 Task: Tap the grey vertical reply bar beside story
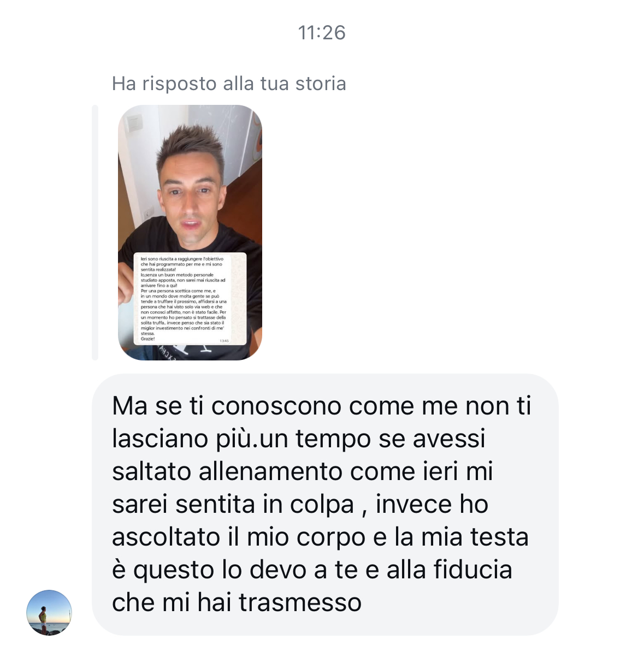(x=95, y=233)
